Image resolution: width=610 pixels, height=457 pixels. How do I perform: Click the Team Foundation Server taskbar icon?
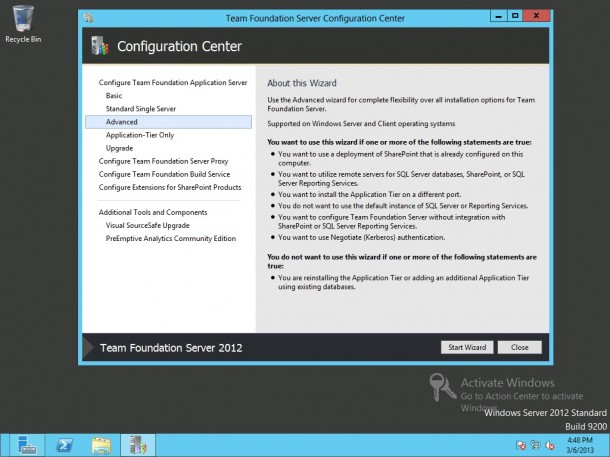(138, 445)
